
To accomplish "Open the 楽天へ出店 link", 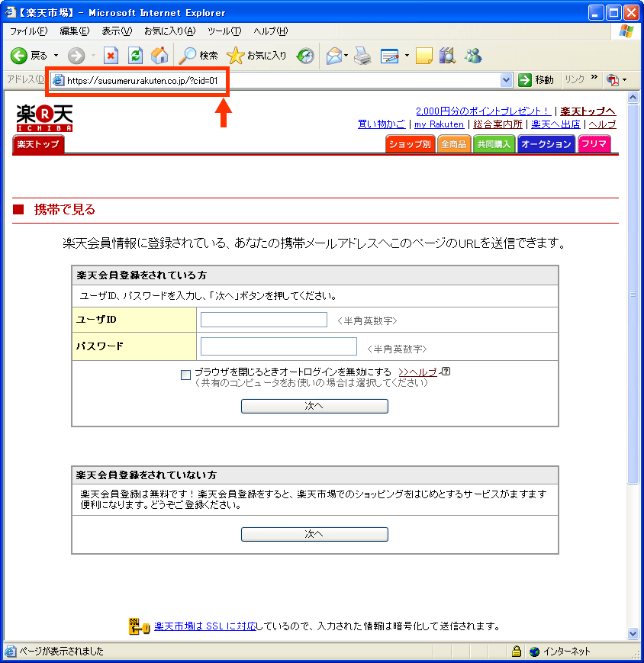I will (555, 124).
